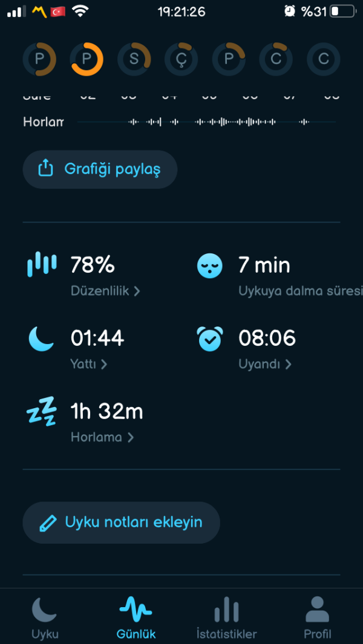Image resolution: width=363 pixels, height=644 pixels.
Task: Tap the regularity bars icon
Action: (x=42, y=265)
